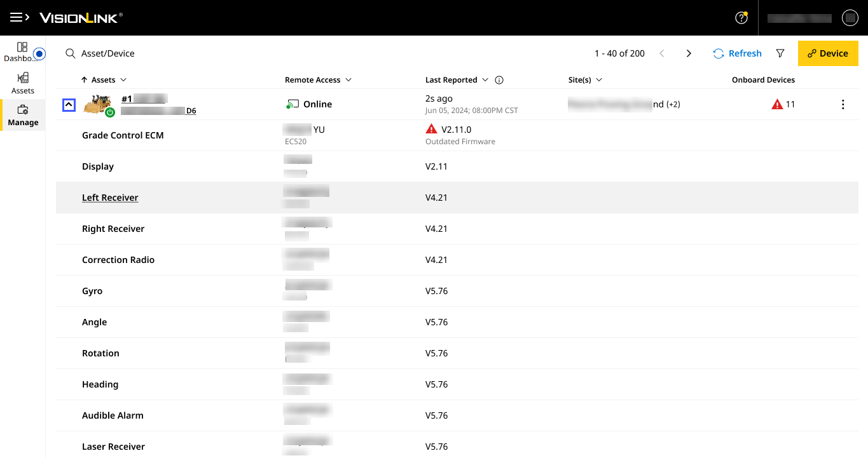Open Dashboard in the sidebar
The image size is (868, 458).
coord(19,51)
